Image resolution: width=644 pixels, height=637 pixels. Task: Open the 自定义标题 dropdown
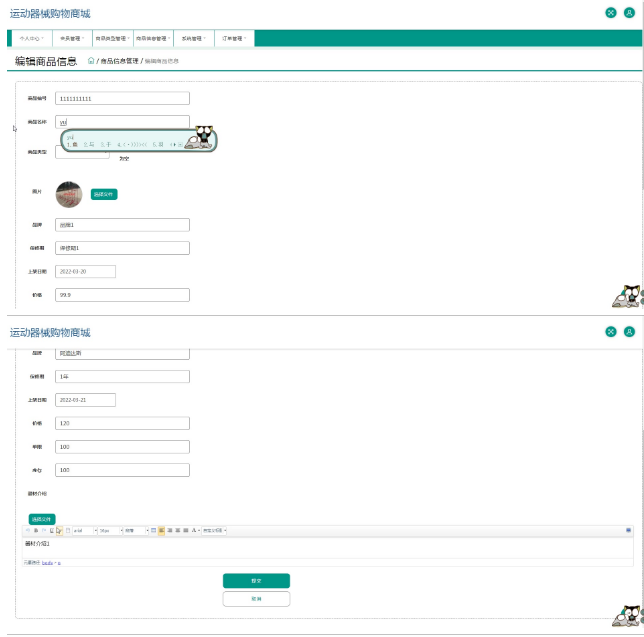click(x=214, y=531)
